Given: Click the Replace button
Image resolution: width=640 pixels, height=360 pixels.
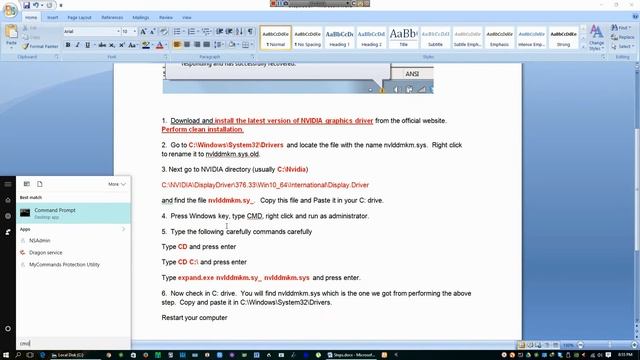Looking at the screenshot, I should (x=623, y=37).
